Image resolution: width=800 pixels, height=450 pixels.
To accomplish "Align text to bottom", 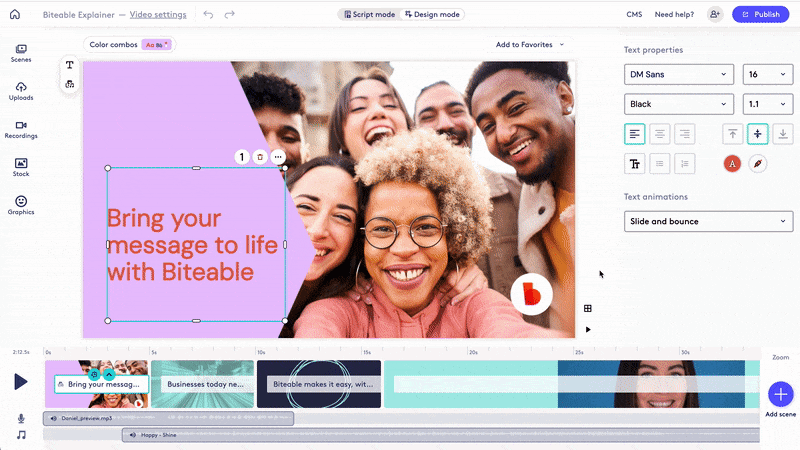I will 783,134.
